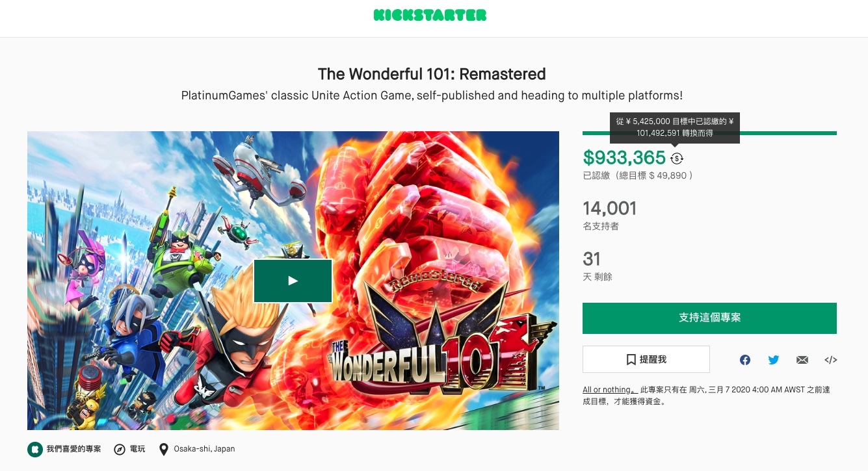Click the currency conversion icon
Screen dimensions: 868x471
coord(677,158)
